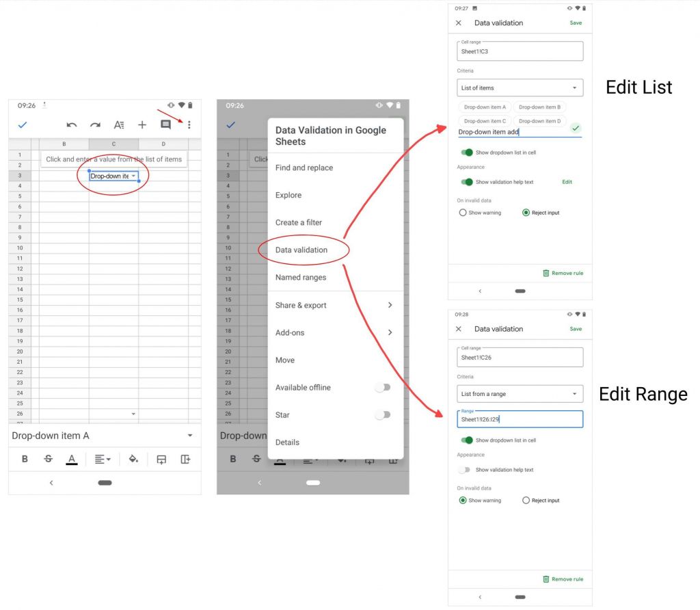Open the text color picker
Screen dimensions: 700x610
coord(71,459)
